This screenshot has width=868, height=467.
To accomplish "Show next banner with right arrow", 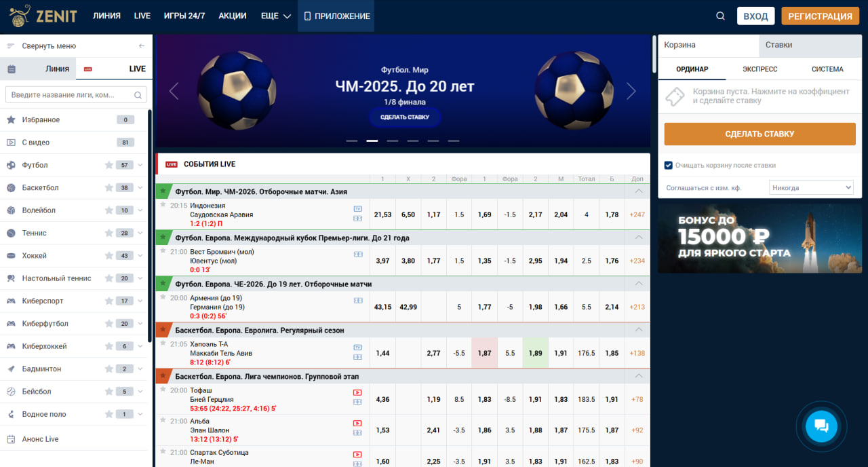I will tap(631, 91).
